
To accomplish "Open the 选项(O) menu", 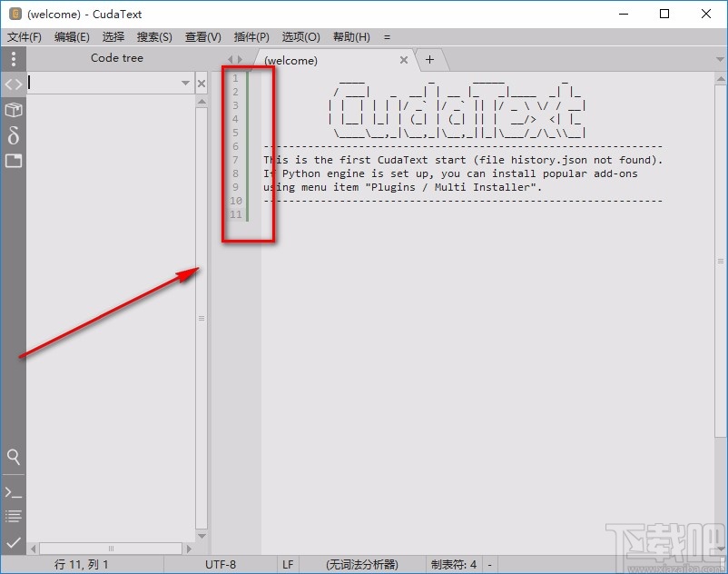I will pos(300,36).
